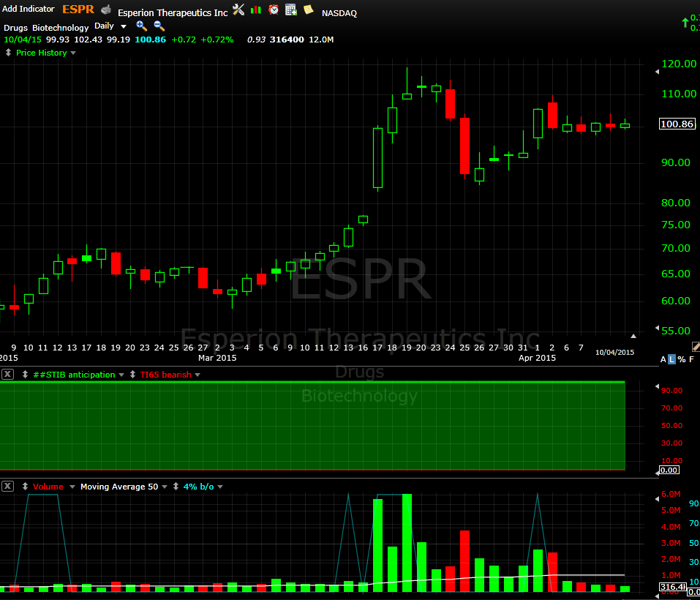Click the Apr 2015 label on time axis
Screen dimensions: 700x600
[x=537, y=358]
